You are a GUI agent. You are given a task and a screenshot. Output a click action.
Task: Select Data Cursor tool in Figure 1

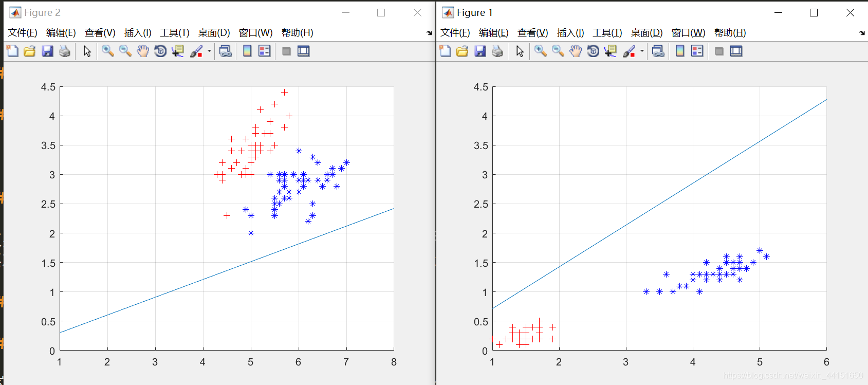[611, 51]
